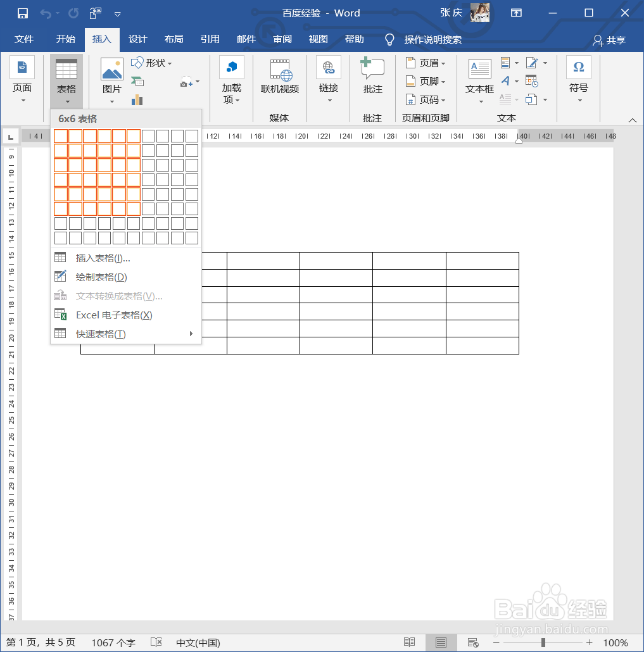644x652 pixels.
Task: Click the word count '1067 个字'
Action: (x=113, y=643)
